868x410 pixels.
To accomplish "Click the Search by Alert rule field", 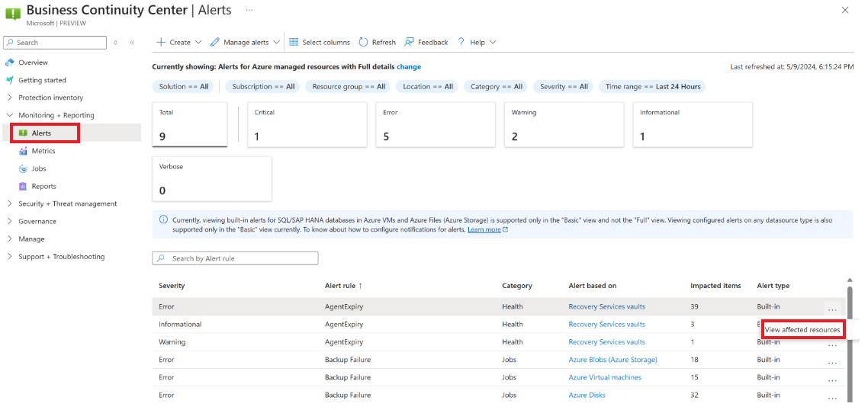I will coord(235,258).
